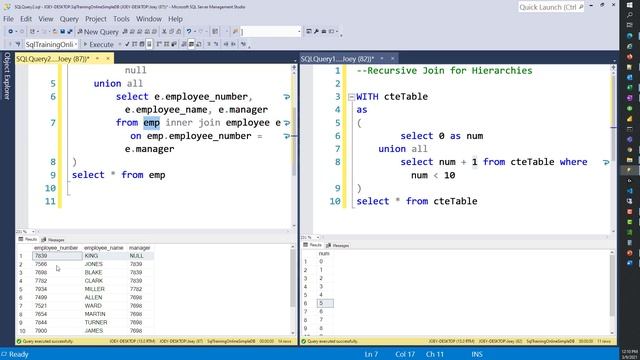Click the Save toolbar icon
Viewport: 640px width, 360px height.
click(62, 31)
